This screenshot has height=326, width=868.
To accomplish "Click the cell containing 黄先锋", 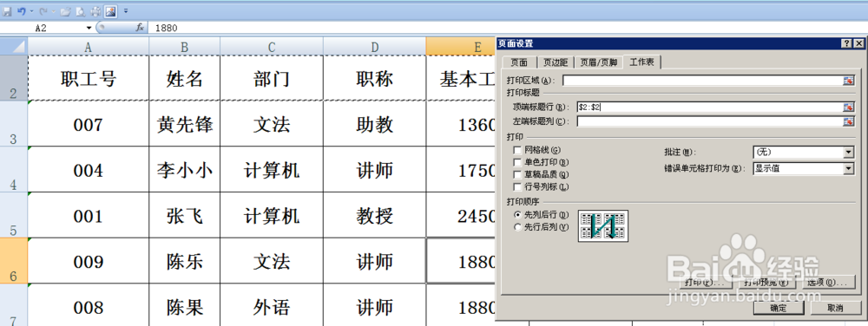I will coord(184,124).
